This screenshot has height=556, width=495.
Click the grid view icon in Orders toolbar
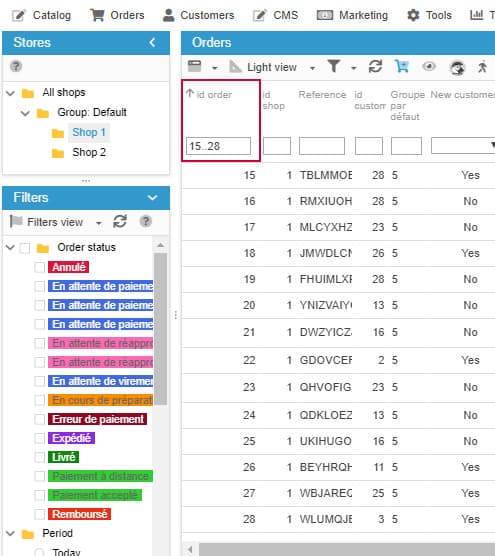[194, 66]
